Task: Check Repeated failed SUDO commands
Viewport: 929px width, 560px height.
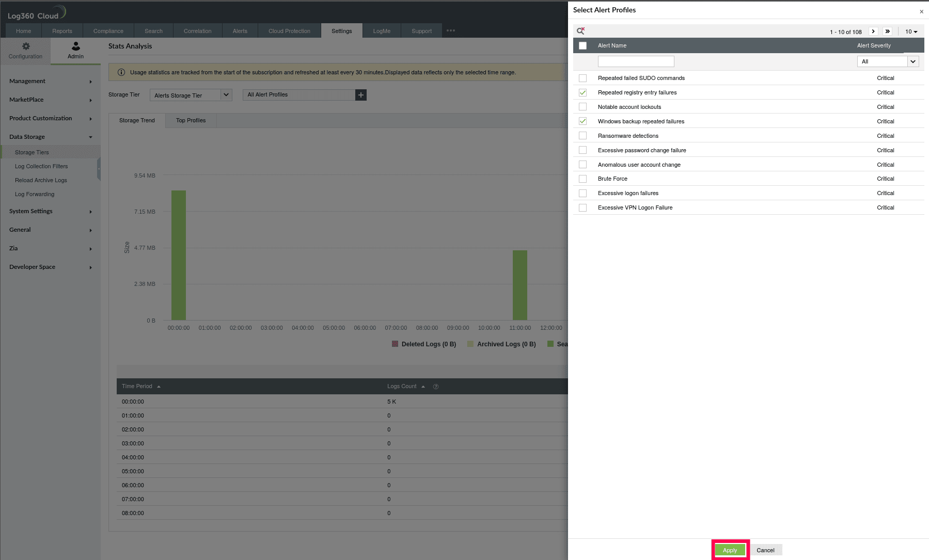Action: pyautogui.click(x=582, y=78)
